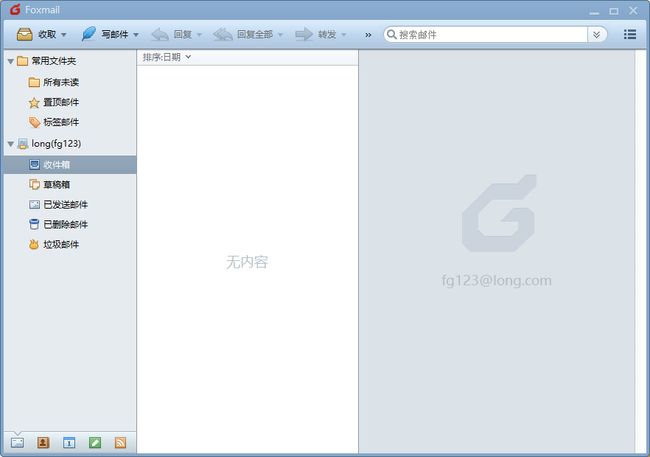
Task: Collapse the 常用文件夹 tree triangle
Action: coord(11,61)
